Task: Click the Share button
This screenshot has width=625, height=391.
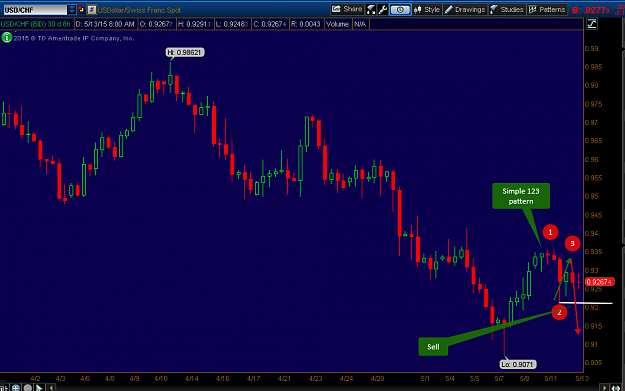Action: click(347, 9)
